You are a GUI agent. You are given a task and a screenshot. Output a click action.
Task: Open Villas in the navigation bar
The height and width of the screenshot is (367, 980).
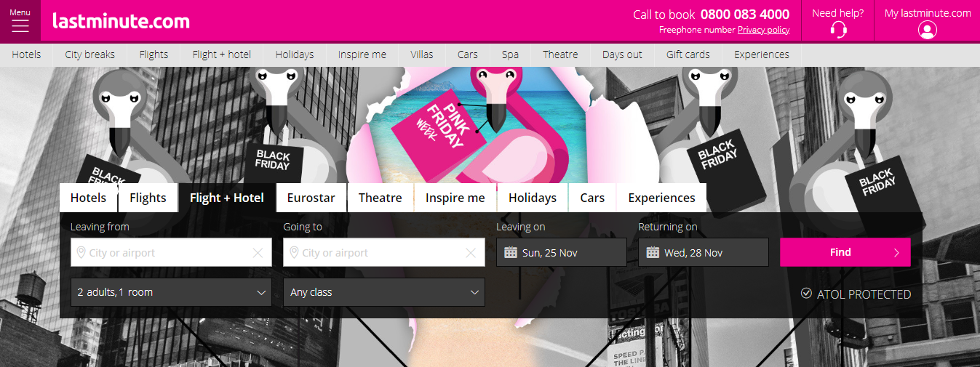422,55
